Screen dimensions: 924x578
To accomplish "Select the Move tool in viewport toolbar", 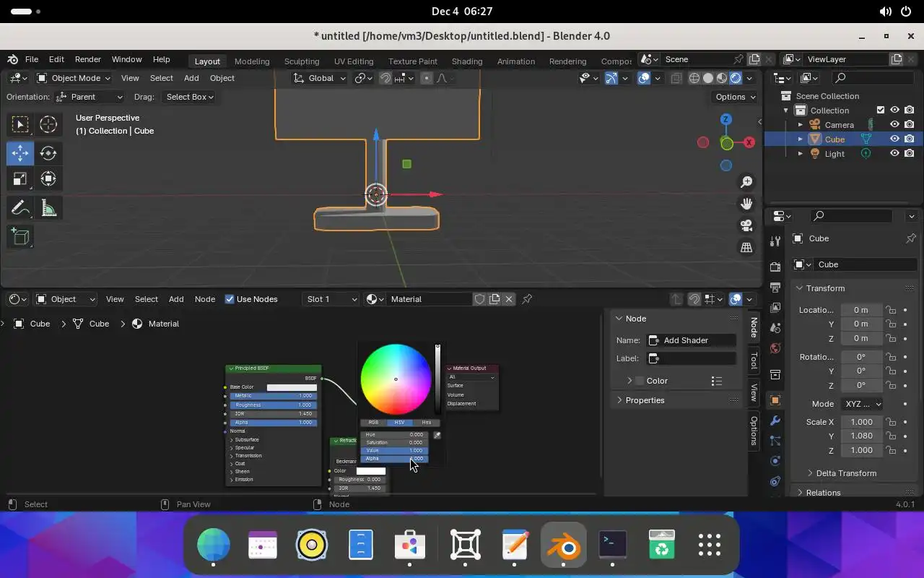I will (x=20, y=152).
